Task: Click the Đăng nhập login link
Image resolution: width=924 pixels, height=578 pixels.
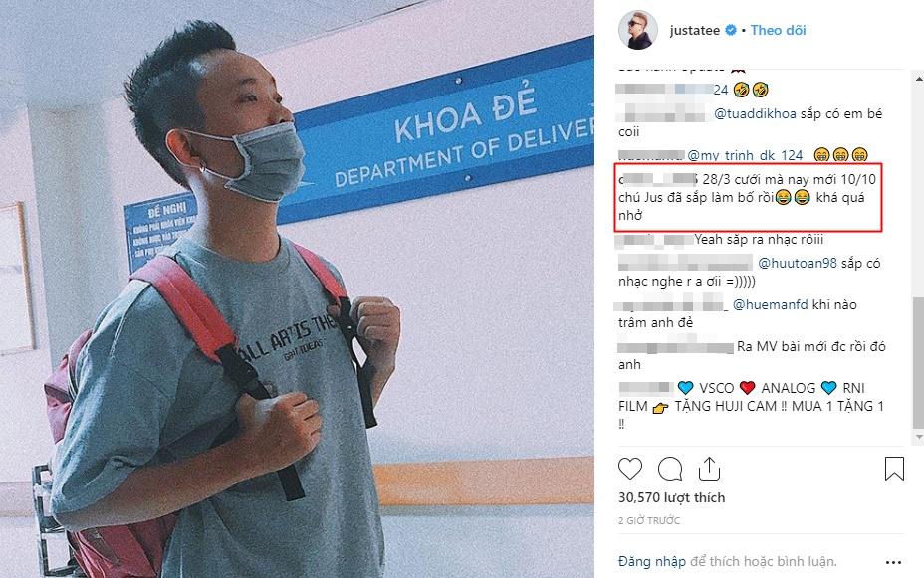Action: pyautogui.click(x=652, y=561)
